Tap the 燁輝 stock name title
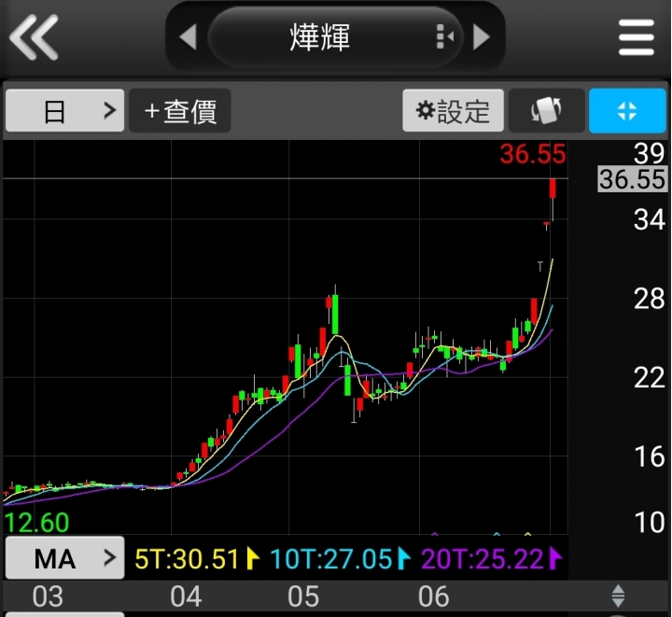 (x=320, y=37)
